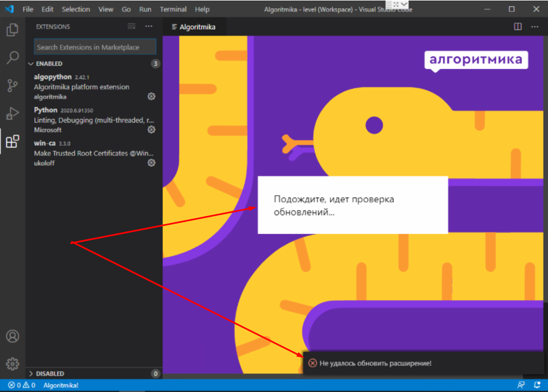Open notifications bell in status bar

point(537,385)
